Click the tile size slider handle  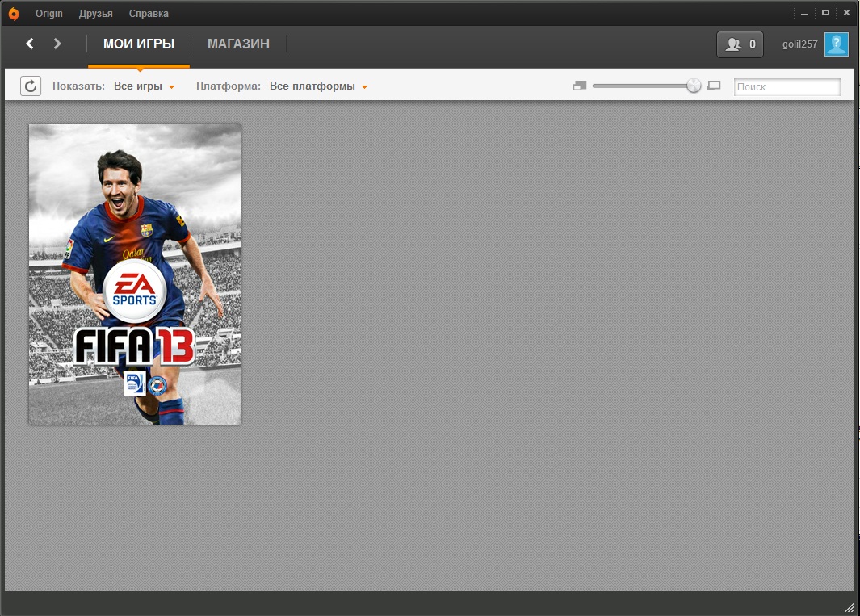tap(694, 86)
